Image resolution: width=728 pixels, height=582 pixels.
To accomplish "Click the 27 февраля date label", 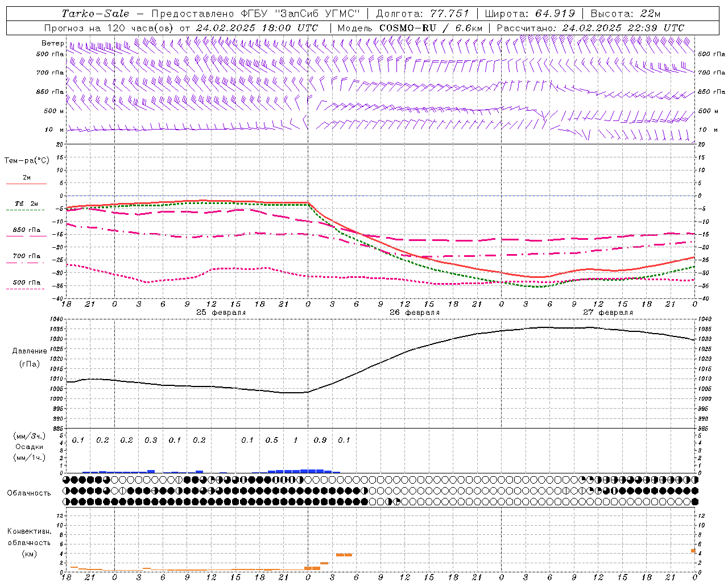I will coord(607,313).
